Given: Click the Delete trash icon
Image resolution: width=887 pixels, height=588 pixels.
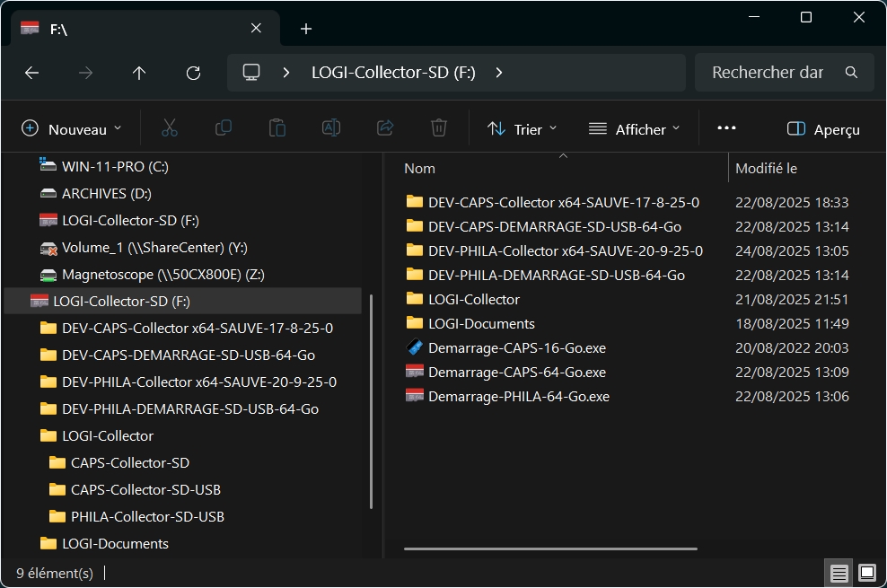Looking at the screenshot, I should point(439,128).
